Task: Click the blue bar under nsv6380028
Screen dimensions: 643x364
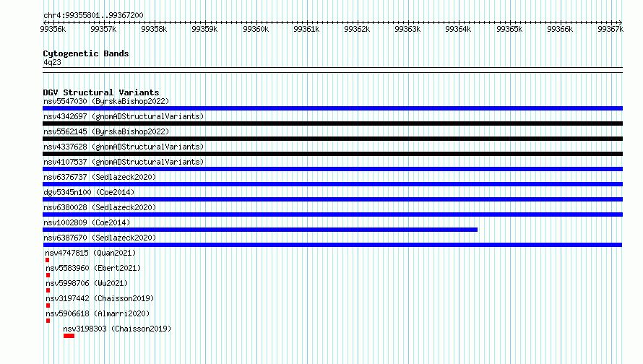Action: click(332, 214)
